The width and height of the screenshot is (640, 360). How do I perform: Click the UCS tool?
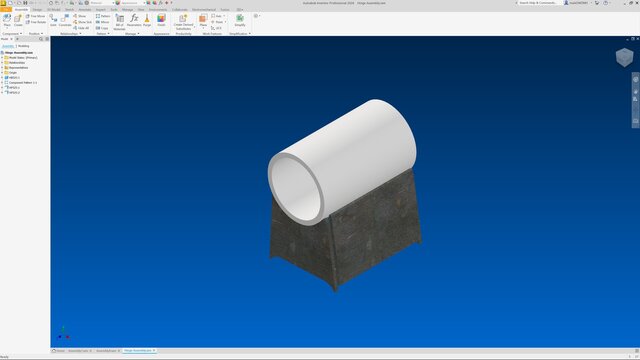point(216,28)
